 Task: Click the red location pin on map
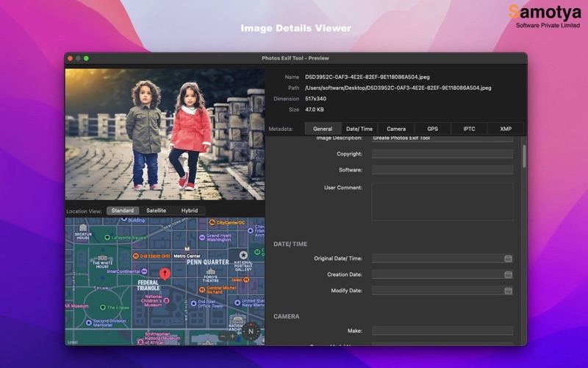(x=165, y=275)
